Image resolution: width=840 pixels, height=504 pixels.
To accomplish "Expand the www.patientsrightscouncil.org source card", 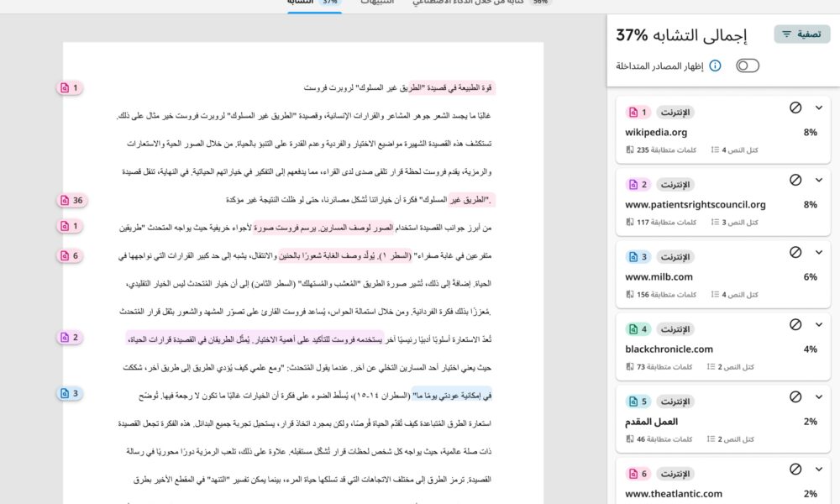I will pos(818,180).
